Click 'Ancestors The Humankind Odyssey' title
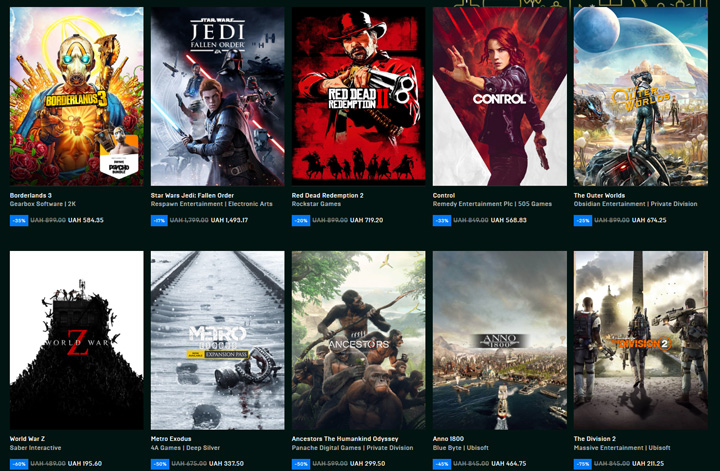720x471 pixels. tap(345, 439)
